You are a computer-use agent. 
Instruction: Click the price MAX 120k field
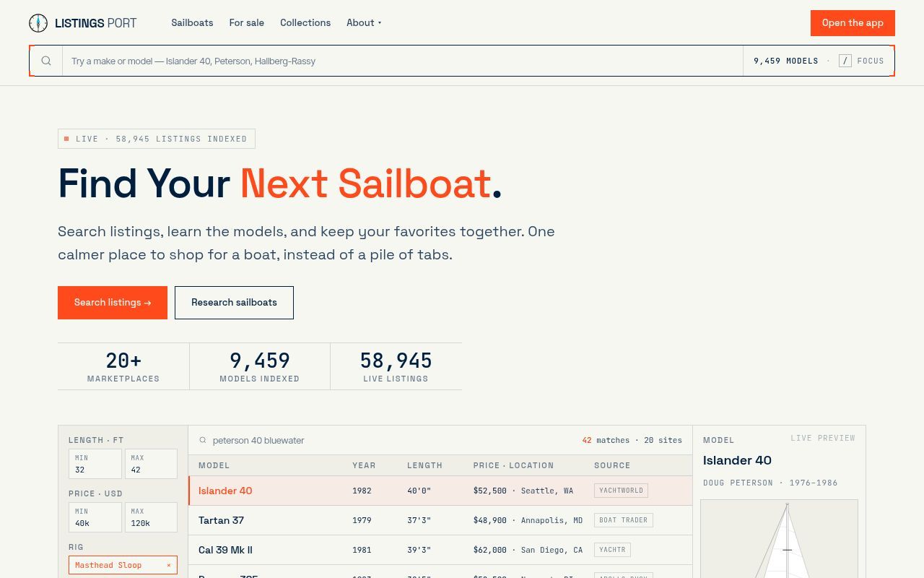(x=151, y=517)
